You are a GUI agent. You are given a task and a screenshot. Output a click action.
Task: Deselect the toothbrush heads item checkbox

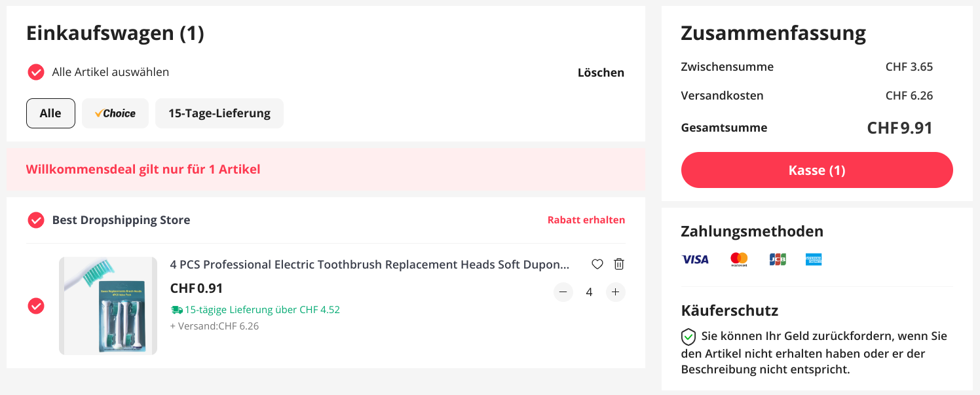pyautogui.click(x=36, y=306)
